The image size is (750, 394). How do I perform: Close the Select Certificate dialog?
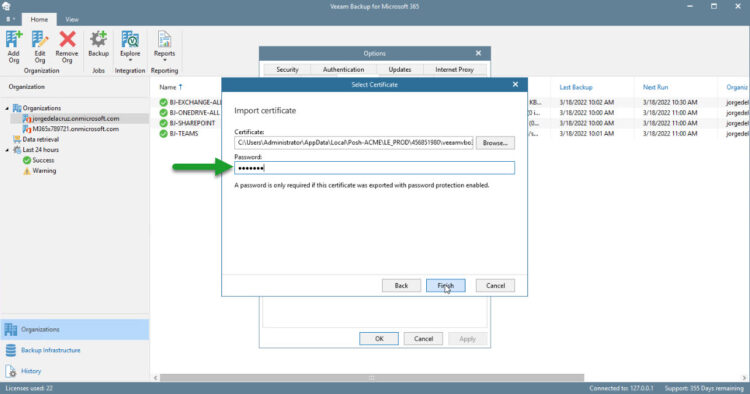pyautogui.click(x=515, y=84)
